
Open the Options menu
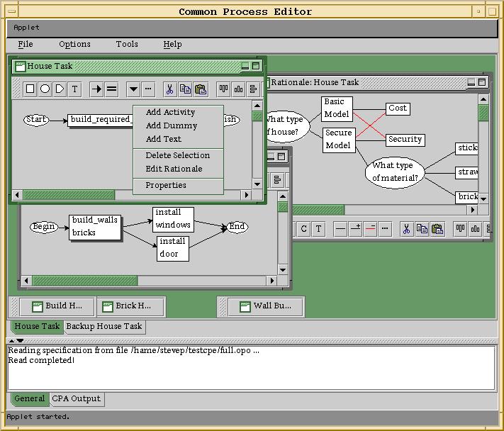click(74, 44)
